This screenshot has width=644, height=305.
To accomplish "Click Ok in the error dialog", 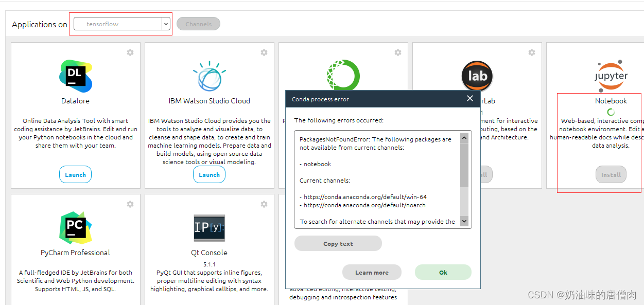I will point(443,273).
